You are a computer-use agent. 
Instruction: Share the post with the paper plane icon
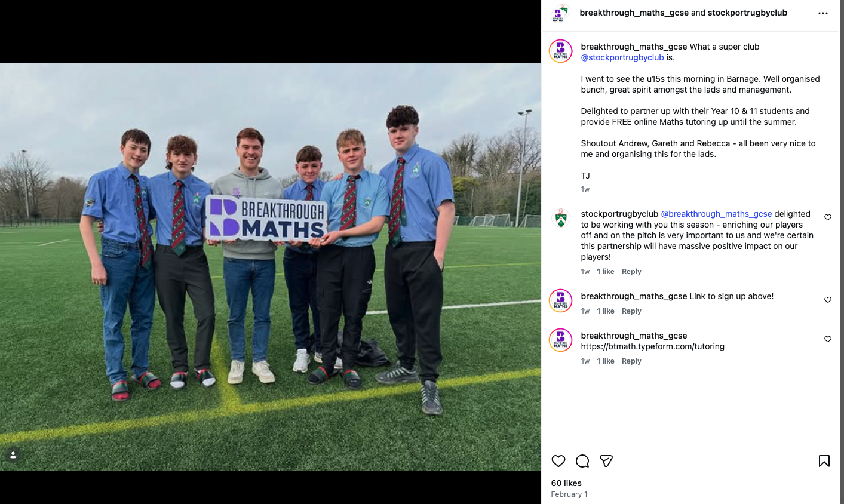606,461
